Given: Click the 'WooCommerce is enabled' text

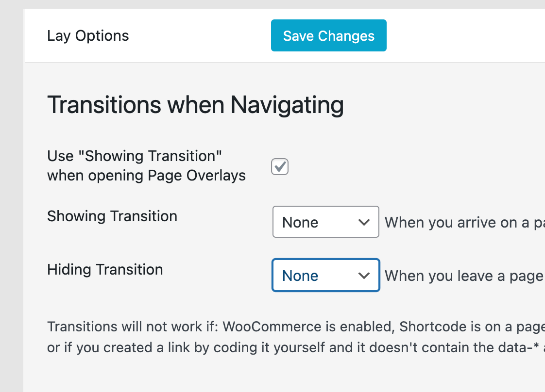Looking at the screenshot, I should [307, 327].
